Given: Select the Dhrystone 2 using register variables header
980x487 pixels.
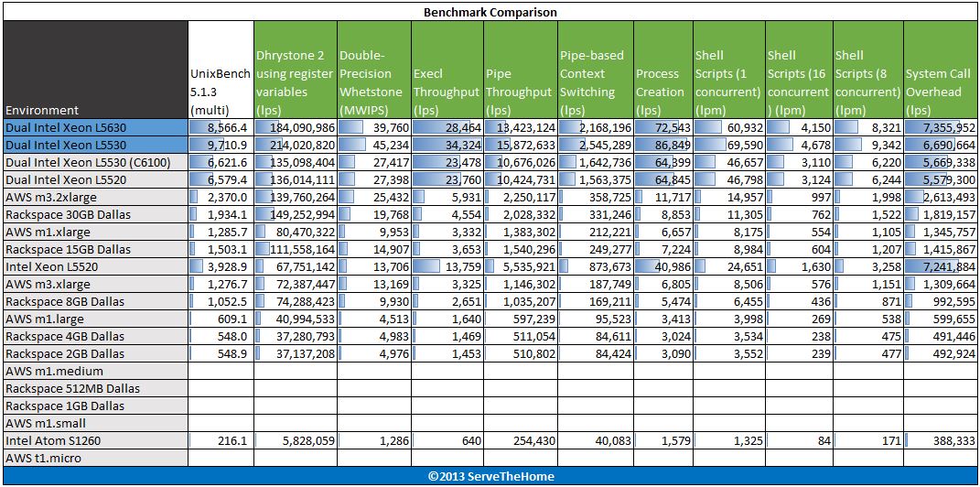Looking at the screenshot, I should 296,70.
